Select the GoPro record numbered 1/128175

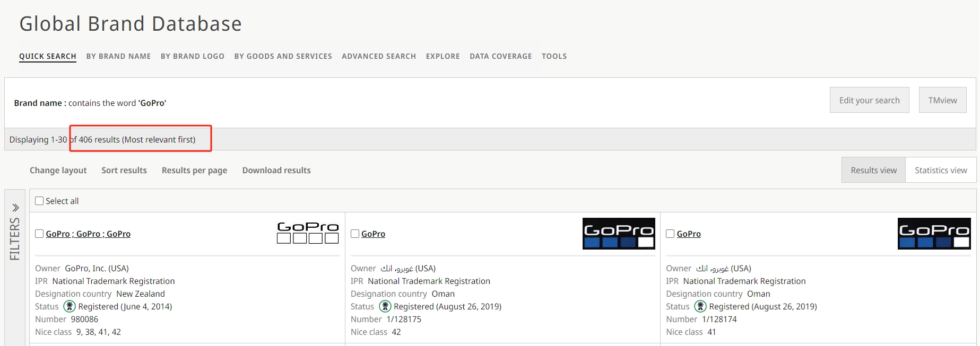pyautogui.click(x=355, y=234)
